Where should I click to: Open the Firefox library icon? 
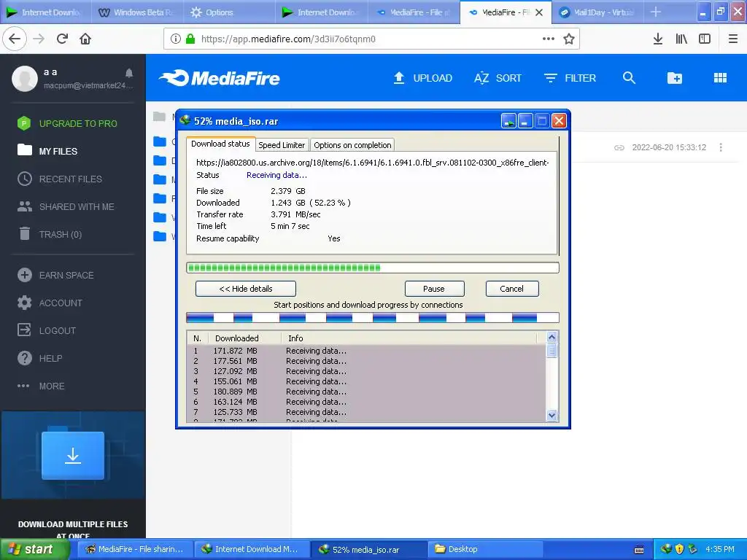[x=681, y=39]
